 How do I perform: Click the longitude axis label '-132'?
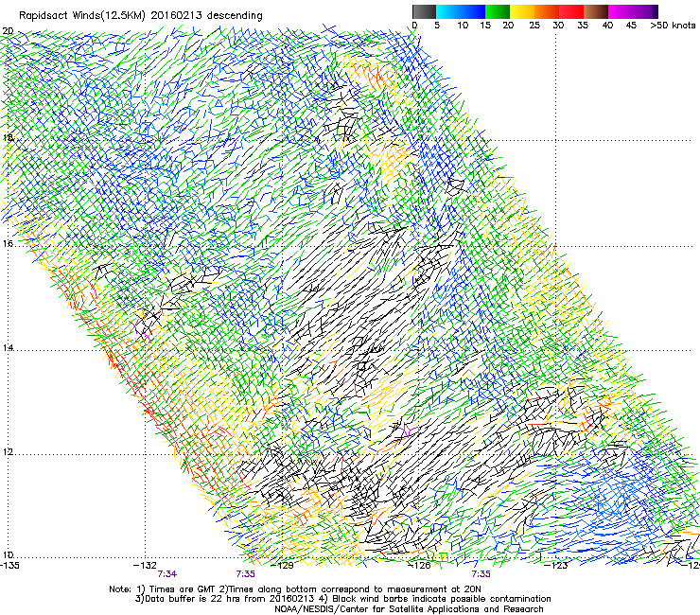tap(146, 566)
